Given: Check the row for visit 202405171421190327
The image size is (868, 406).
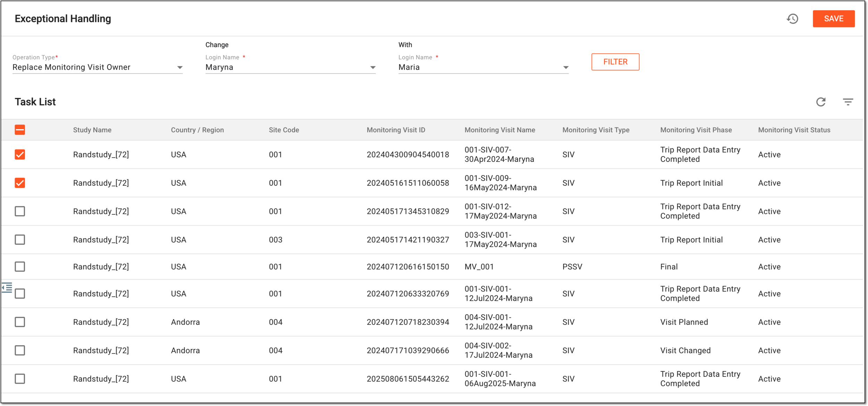Looking at the screenshot, I should [x=20, y=240].
